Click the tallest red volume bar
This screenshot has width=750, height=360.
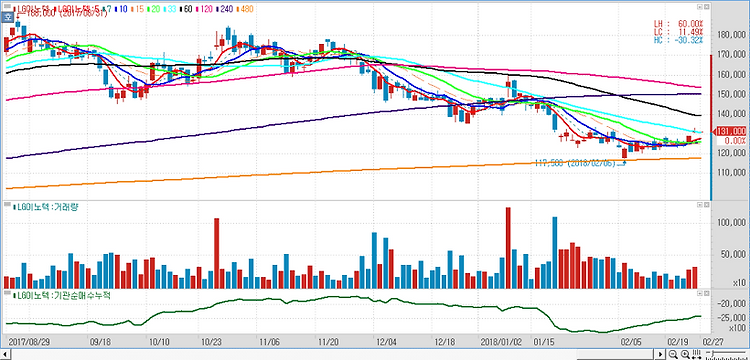pyautogui.click(x=508, y=248)
